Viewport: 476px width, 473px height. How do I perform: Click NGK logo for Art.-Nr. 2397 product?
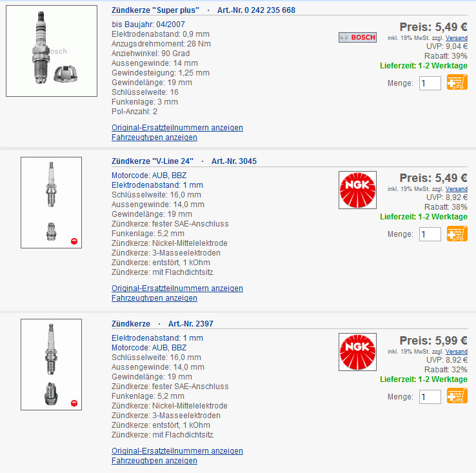tap(357, 352)
